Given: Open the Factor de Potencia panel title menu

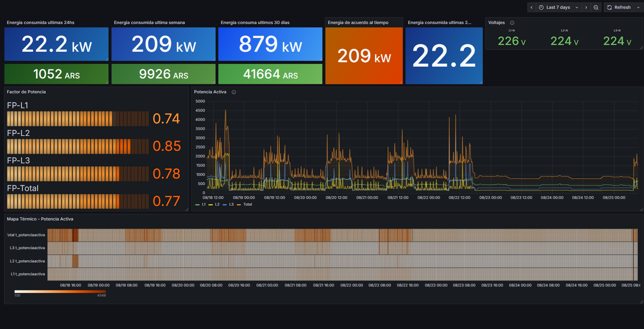Looking at the screenshot, I should tap(26, 92).
